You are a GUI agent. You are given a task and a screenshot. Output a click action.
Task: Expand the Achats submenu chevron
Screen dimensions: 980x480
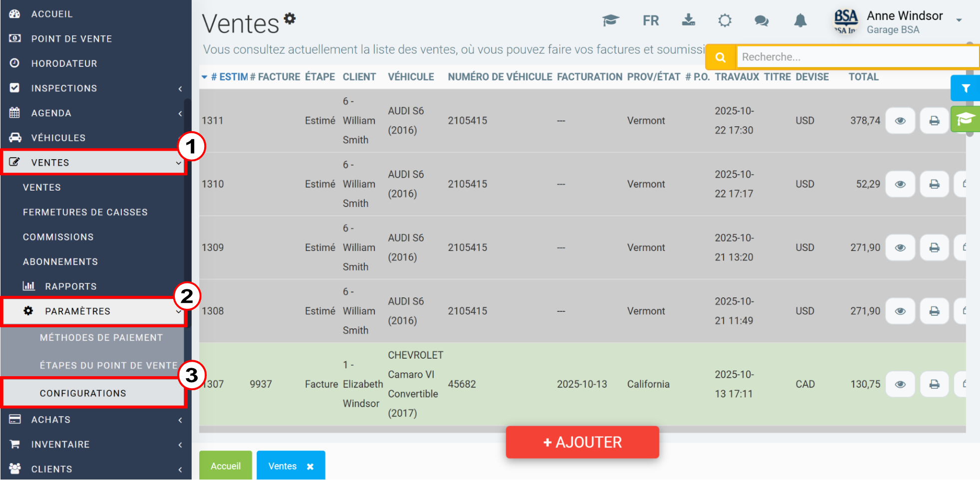pos(180,420)
